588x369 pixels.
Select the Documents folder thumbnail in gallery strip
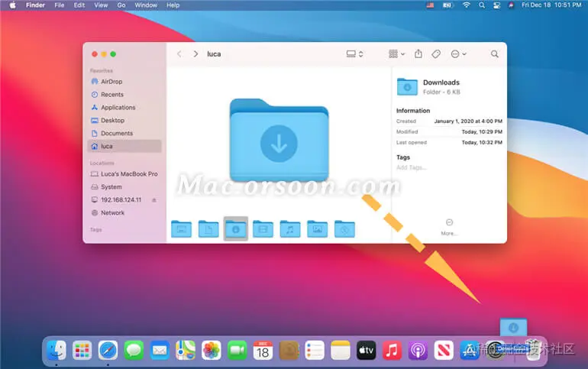coord(208,228)
